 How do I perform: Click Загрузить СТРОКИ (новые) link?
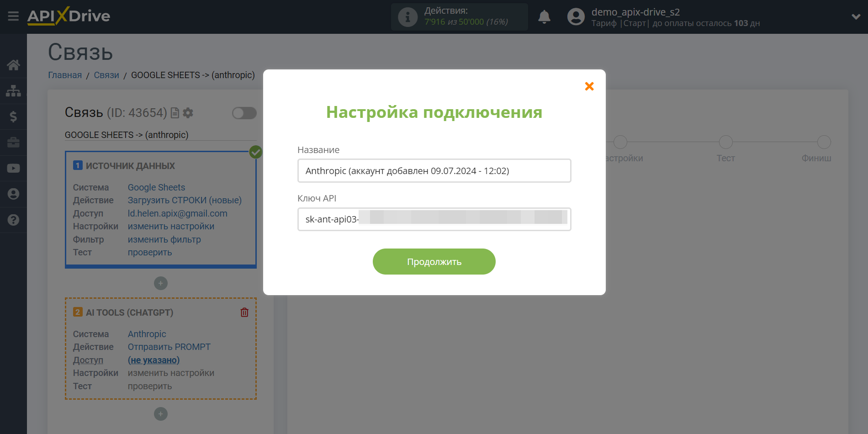185,200
